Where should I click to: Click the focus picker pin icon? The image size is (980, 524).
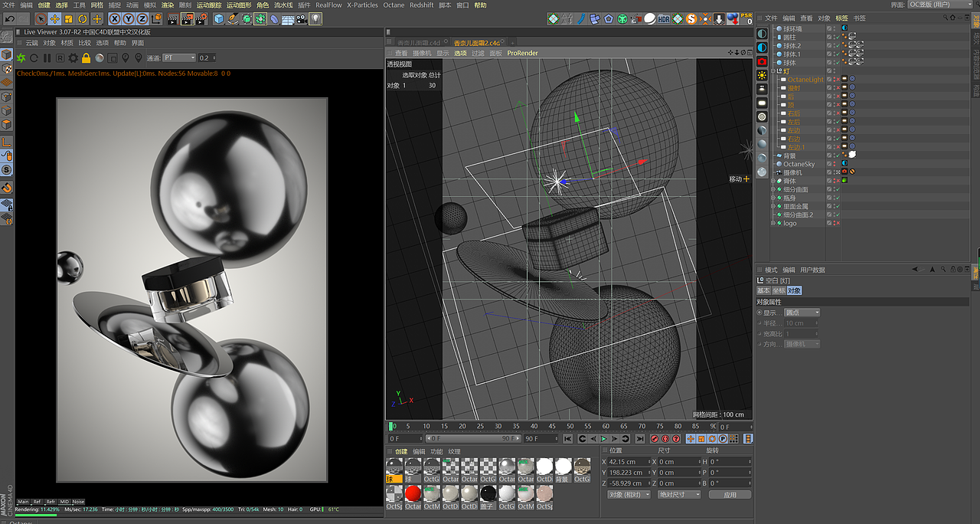[126, 57]
